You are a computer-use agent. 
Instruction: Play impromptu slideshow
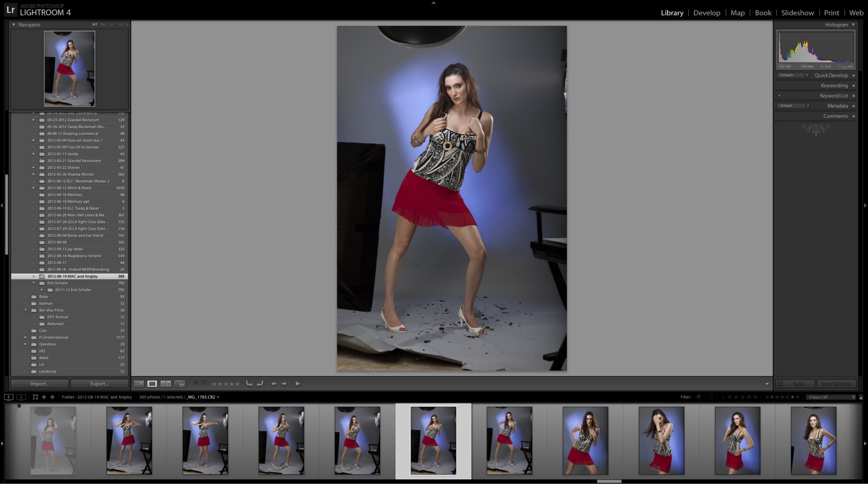click(x=298, y=383)
